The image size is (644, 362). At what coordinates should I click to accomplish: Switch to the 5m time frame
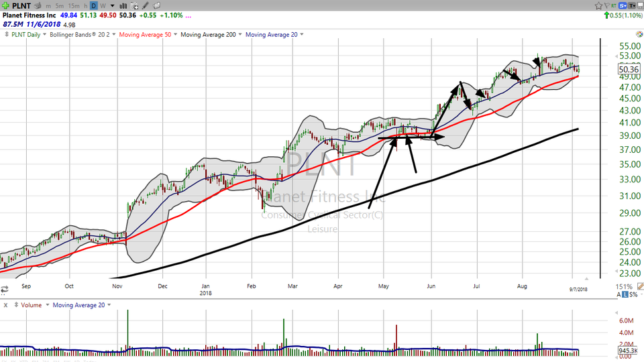pyautogui.click(x=59, y=5)
